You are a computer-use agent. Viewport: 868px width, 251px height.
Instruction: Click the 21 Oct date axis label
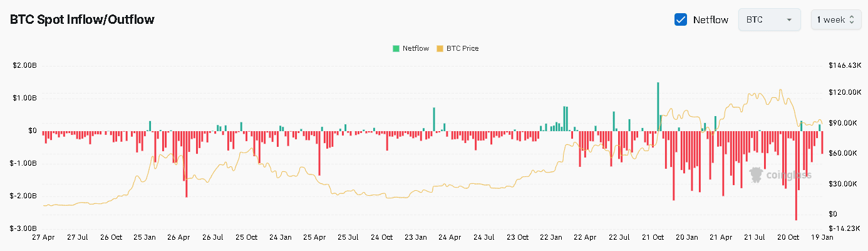click(653, 238)
